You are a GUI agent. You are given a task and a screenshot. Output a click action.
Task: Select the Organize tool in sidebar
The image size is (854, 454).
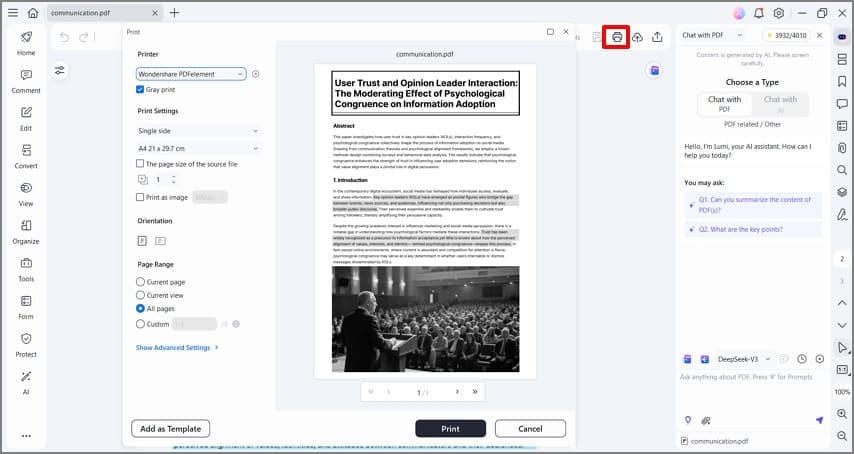[26, 232]
